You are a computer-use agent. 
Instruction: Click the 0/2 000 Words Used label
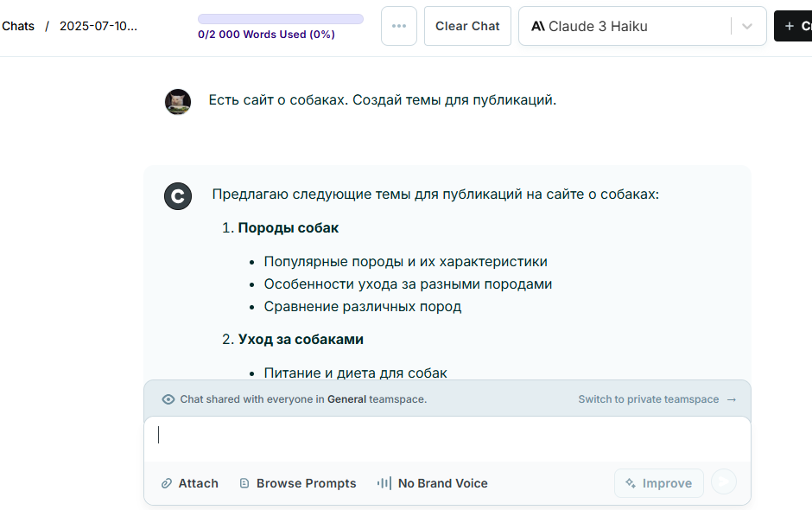[x=266, y=35]
